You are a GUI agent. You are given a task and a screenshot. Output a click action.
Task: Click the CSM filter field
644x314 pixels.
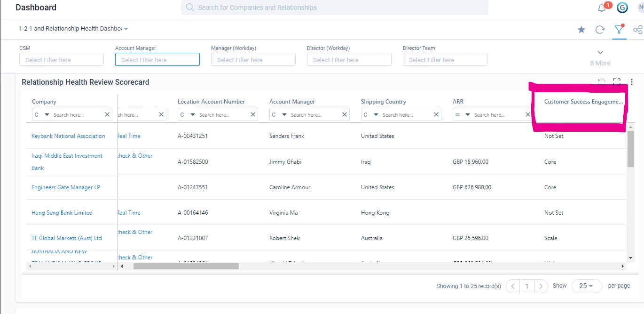62,59
